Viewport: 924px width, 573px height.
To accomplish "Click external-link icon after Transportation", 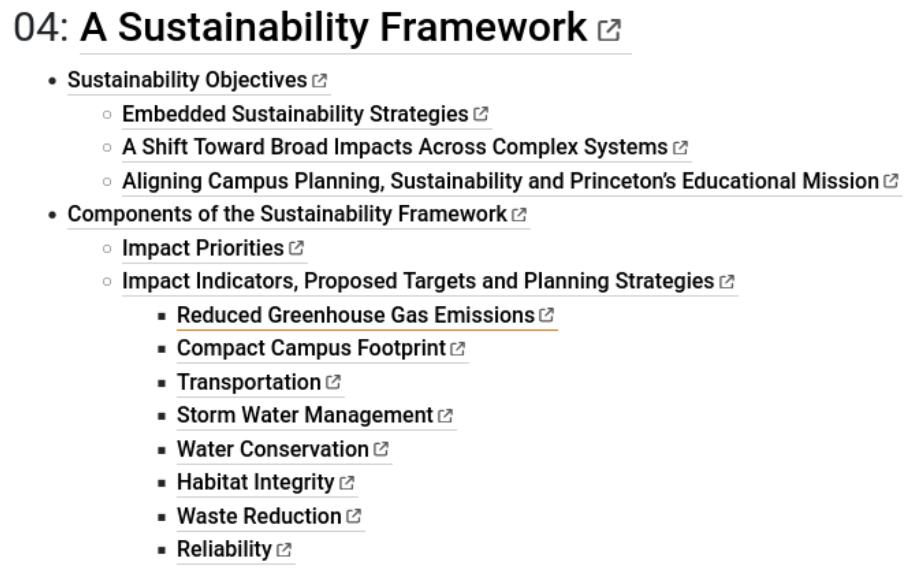I will click(x=333, y=382).
